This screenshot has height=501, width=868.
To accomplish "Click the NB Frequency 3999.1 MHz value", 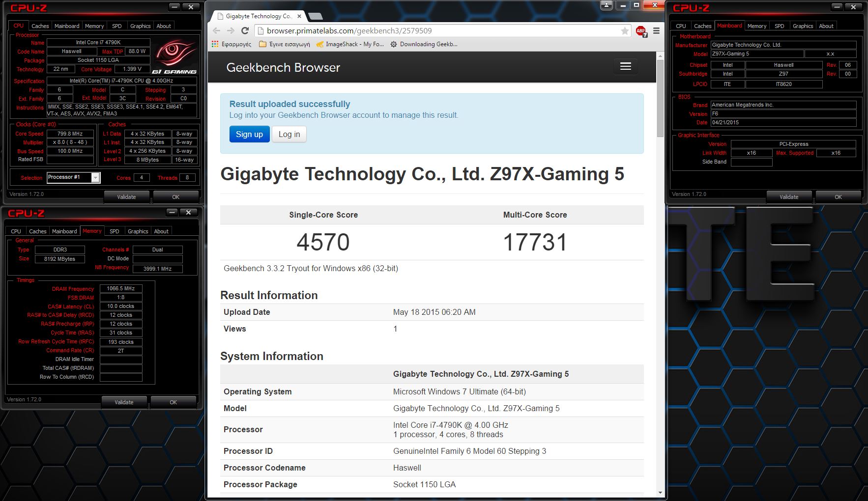I will click(x=158, y=269).
